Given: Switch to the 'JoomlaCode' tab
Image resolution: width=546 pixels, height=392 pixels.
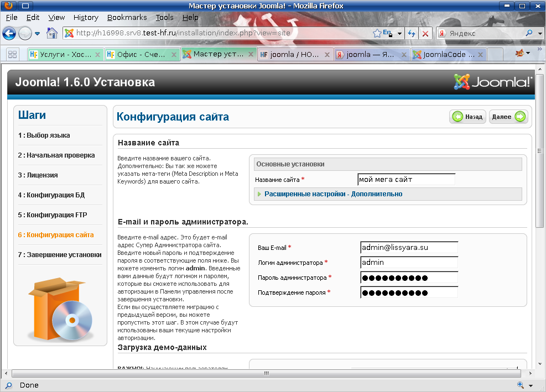Looking at the screenshot, I should [x=448, y=55].
